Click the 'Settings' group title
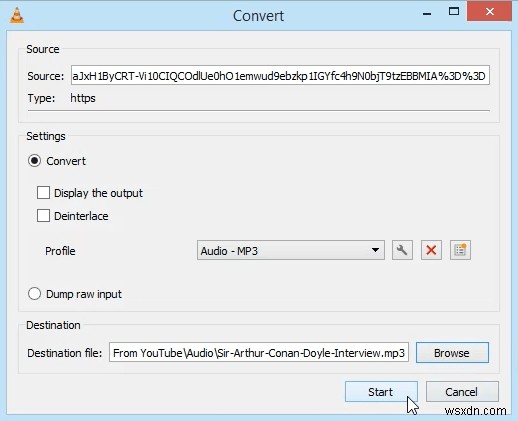This screenshot has height=421, width=518. (46, 136)
